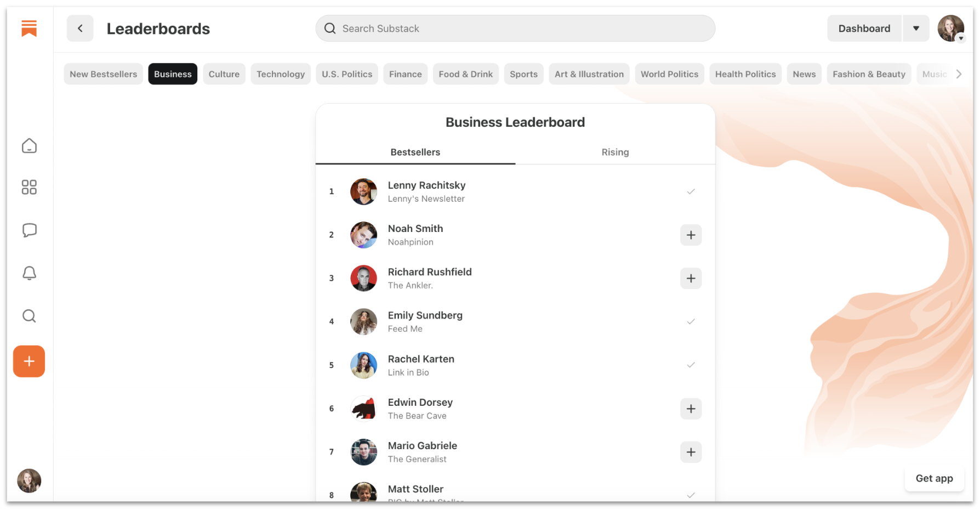The height and width of the screenshot is (510, 980).
Task: Go to Home in the sidebar
Action: click(29, 146)
